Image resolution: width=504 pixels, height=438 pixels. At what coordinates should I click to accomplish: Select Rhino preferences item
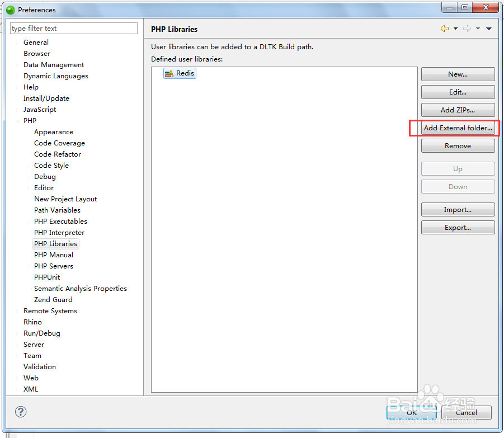click(33, 322)
